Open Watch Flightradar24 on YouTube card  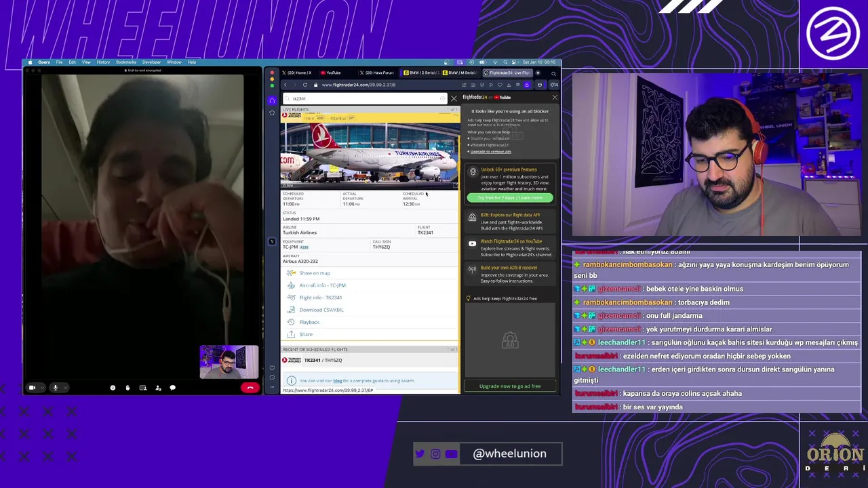[510, 248]
